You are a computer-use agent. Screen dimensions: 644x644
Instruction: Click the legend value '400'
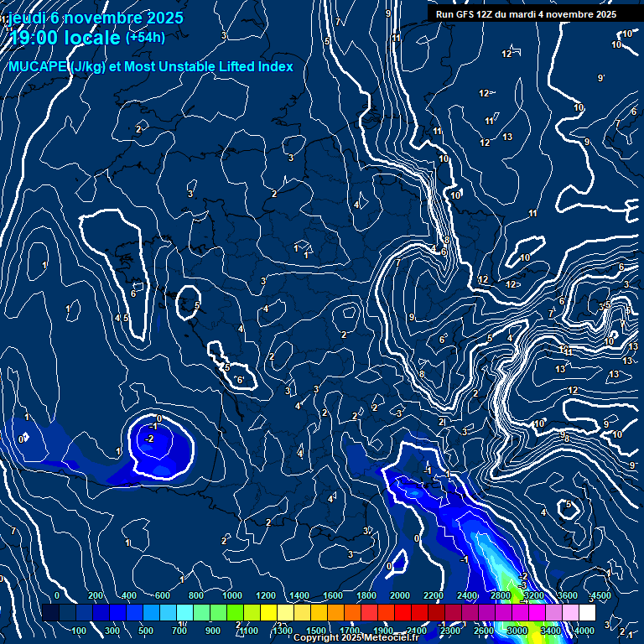click(129, 595)
